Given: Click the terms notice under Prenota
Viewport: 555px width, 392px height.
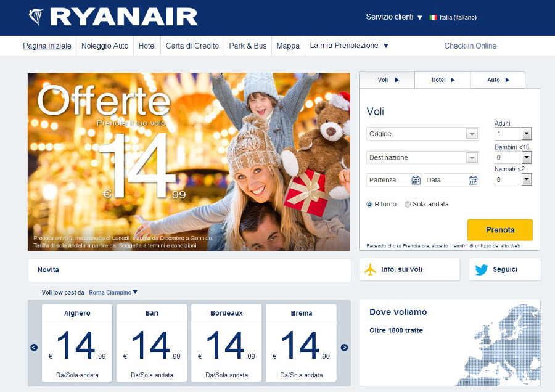Looking at the screenshot, I should [443, 245].
